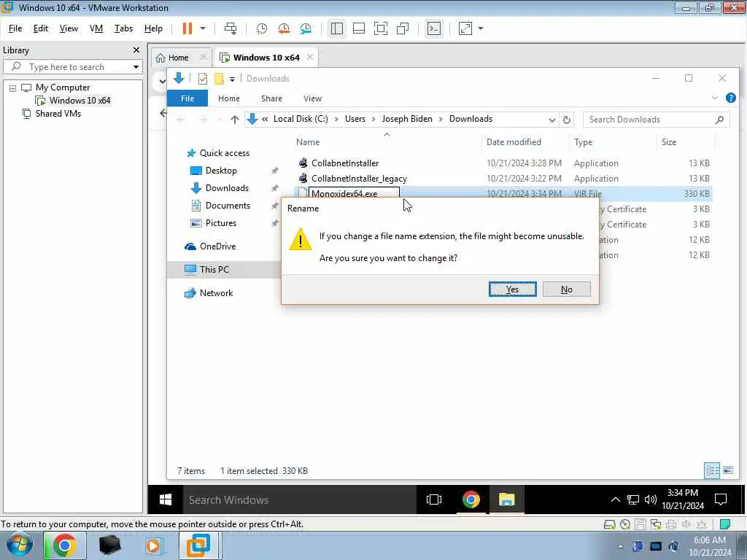Refresh the Downloads folder

[x=566, y=120]
